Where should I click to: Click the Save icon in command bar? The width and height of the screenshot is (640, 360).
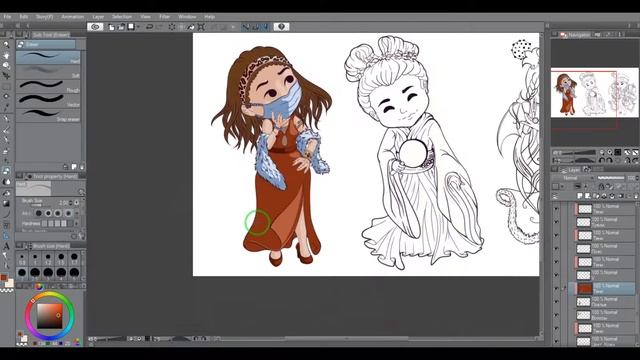[x=131, y=27]
